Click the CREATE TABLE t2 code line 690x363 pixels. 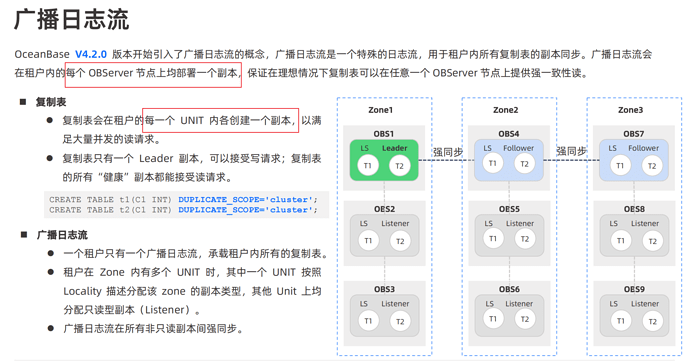pos(183,210)
